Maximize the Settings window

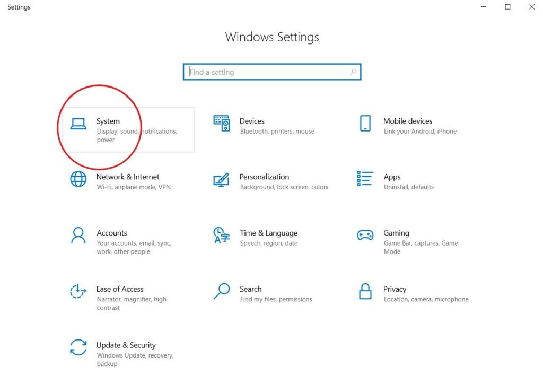[507, 7]
